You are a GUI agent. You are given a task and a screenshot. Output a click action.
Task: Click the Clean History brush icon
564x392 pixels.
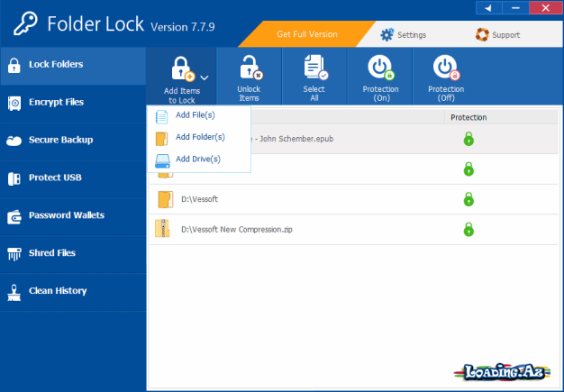[x=14, y=292]
